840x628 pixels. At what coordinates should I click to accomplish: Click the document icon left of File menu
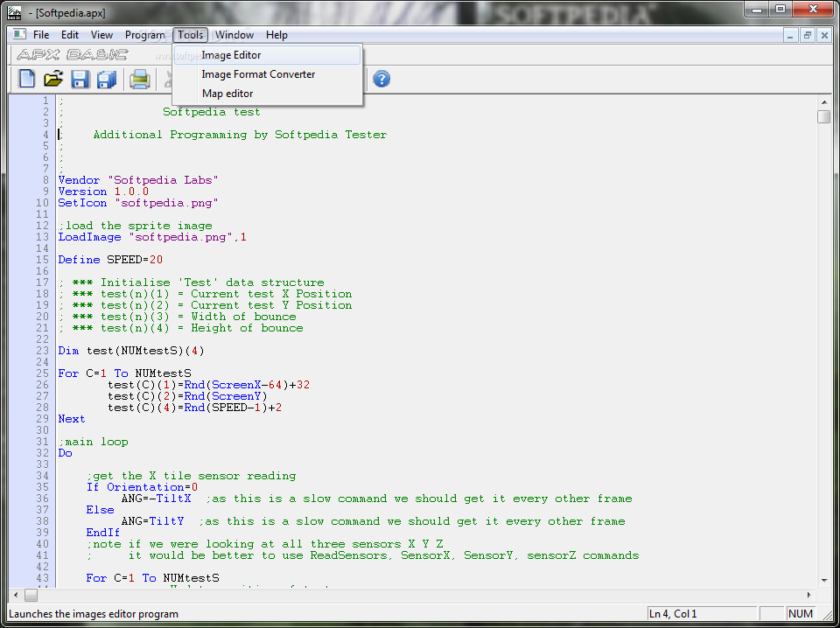19,35
